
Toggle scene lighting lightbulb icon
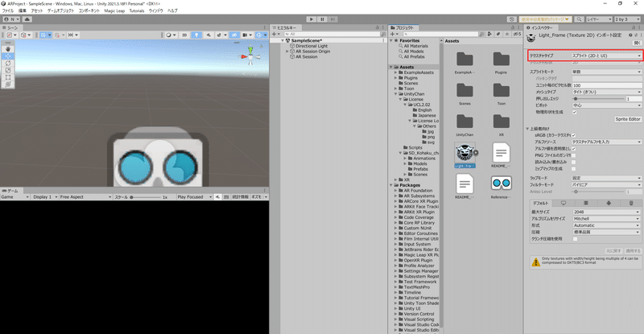(x=196, y=35)
